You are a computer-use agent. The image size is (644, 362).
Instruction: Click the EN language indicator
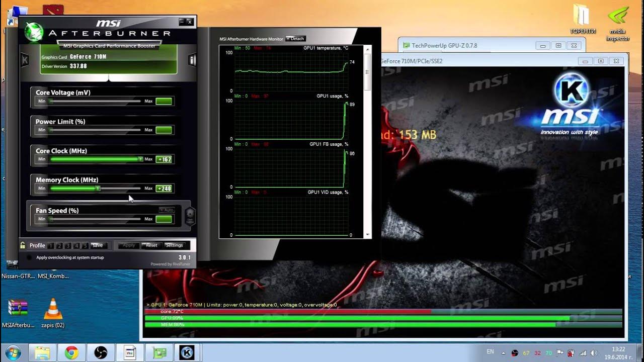click(x=491, y=351)
